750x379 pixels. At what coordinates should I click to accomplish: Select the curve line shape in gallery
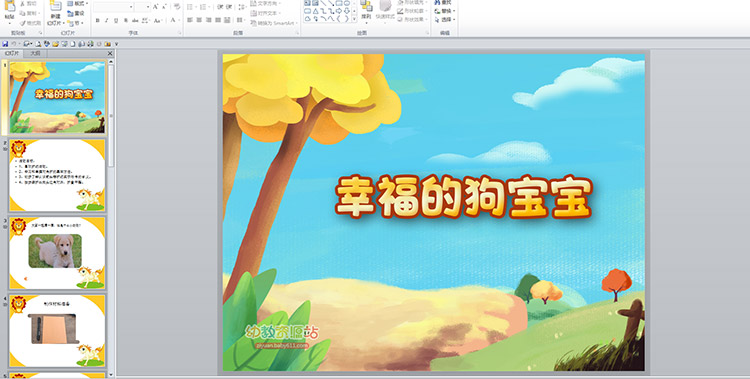323,19
